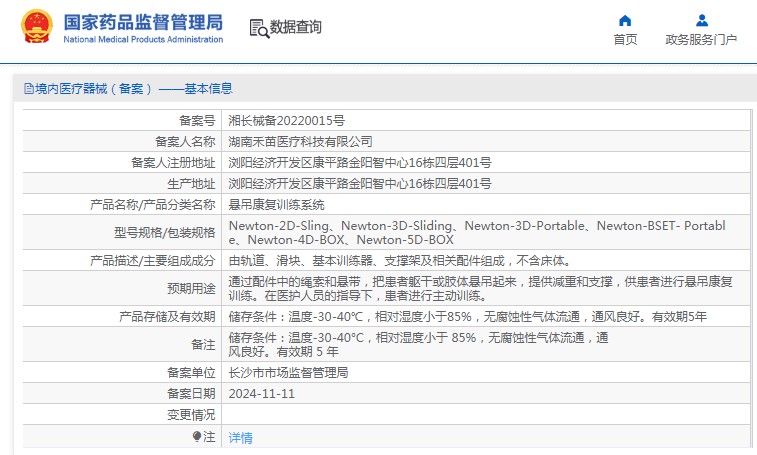Go to 首页 home label
Screen dimensions: 757x455
point(625,40)
